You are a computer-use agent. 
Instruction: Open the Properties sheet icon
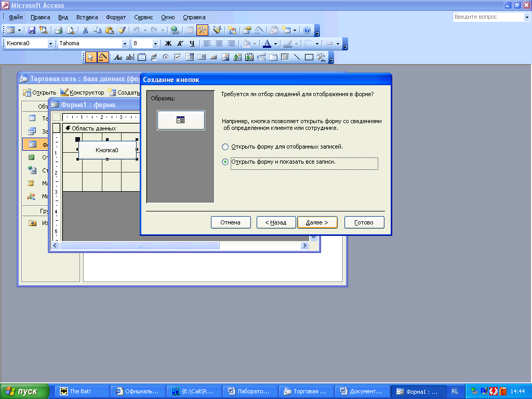(247, 30)
